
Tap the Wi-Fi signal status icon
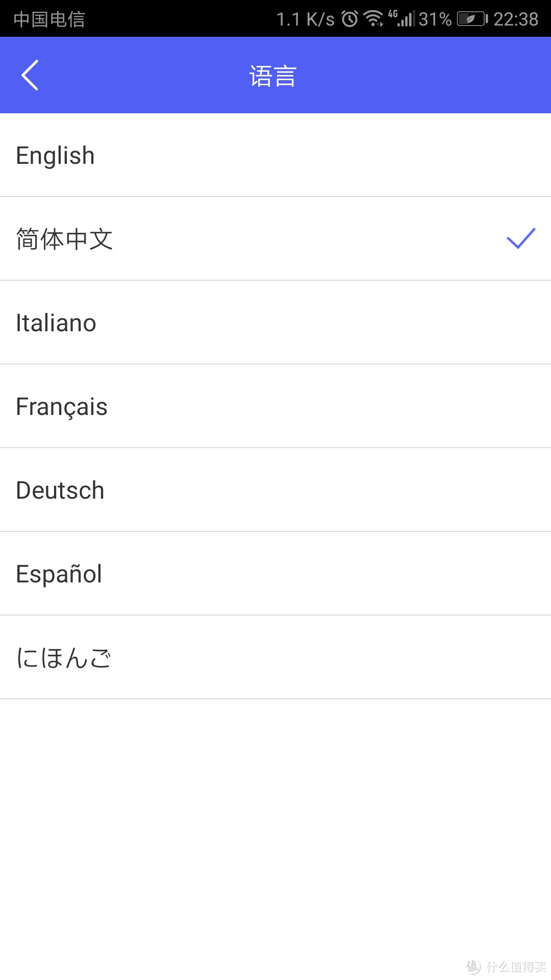tap(373, 19)
